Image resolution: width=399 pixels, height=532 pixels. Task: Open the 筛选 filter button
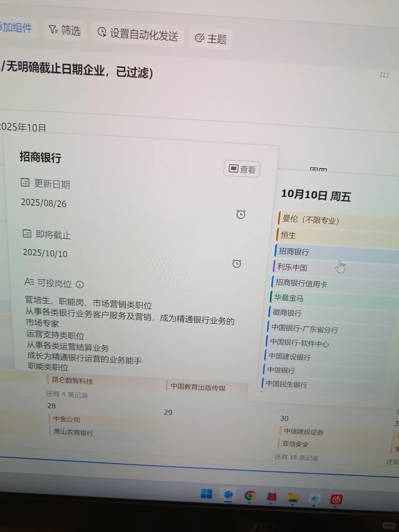(65, 30)
